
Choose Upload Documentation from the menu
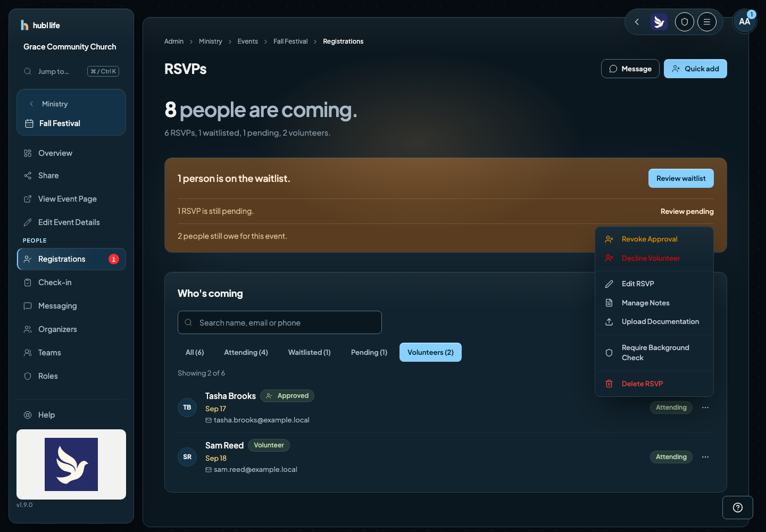point(654,322)
